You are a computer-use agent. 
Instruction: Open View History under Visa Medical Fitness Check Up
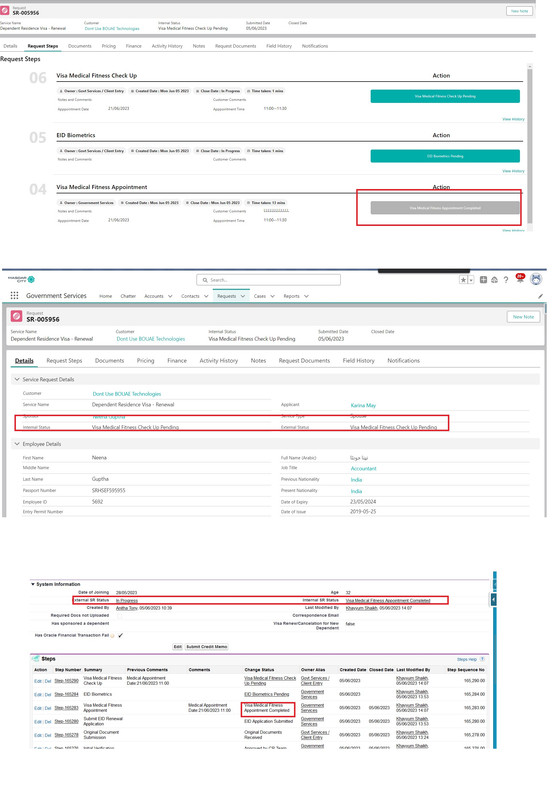click(x=513, y=119)
